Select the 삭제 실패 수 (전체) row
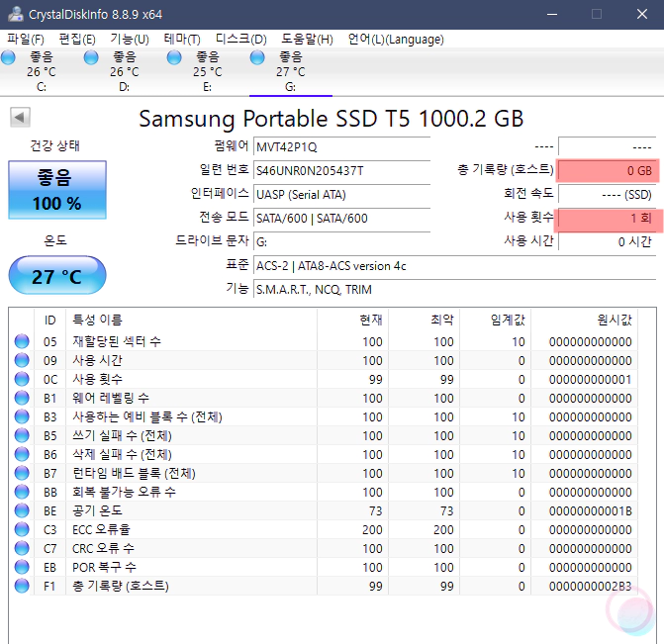 324,454
